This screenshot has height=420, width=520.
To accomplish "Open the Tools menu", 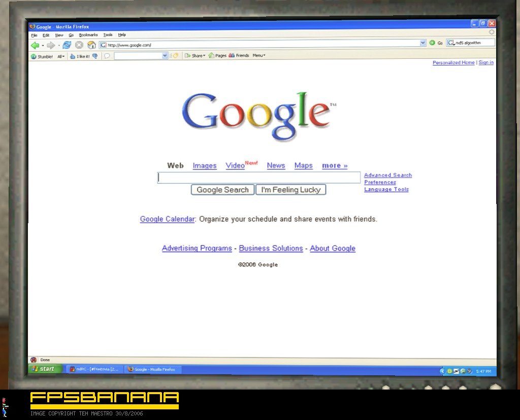I will pos(107,34).
